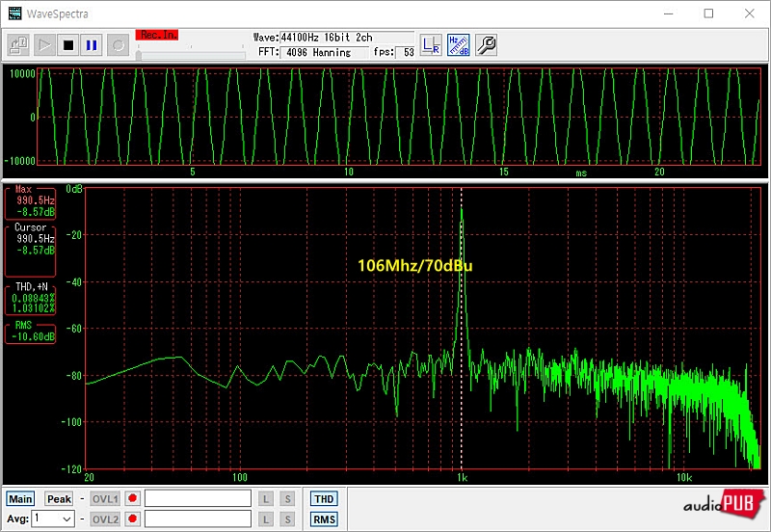
Task: Click the L button in OVL1 row
Action: point(267,499)
